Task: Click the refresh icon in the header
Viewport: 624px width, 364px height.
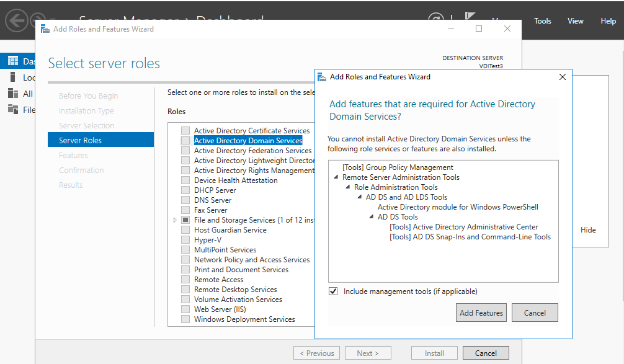Action: point(437,21)
